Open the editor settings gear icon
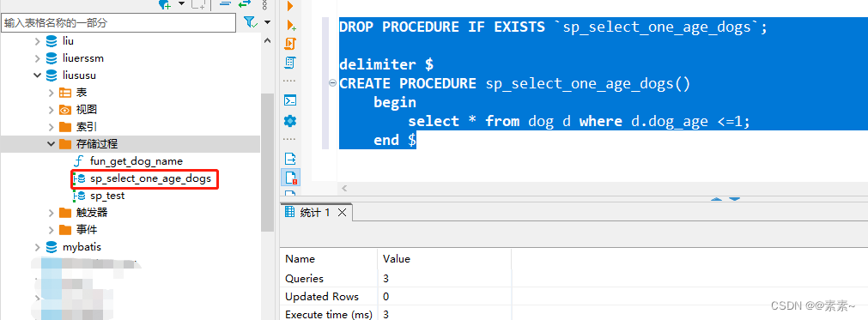This screenshot has height=320, width=868. [x=290, y=120]
